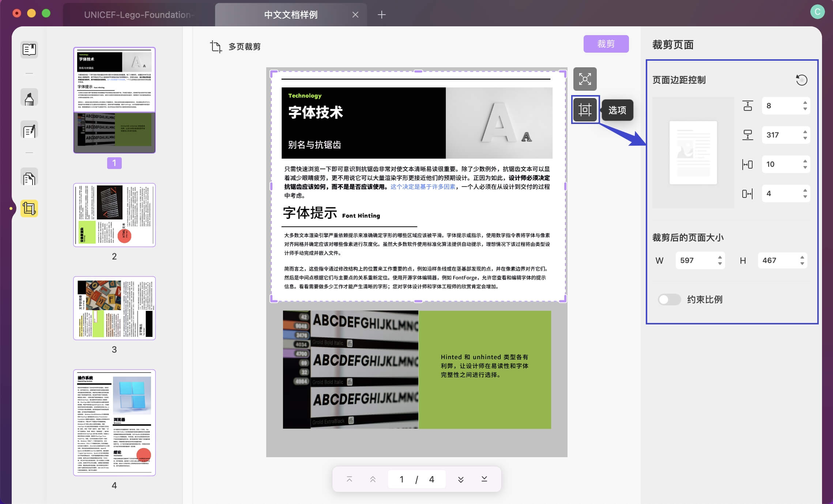
Task: Increase the right margin value 4
Action: click(805, 191)
